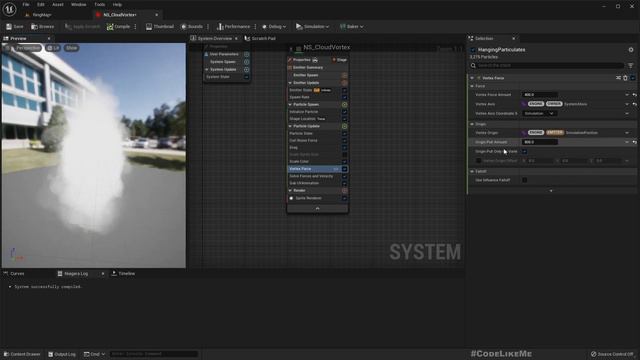640x360 pixels.
Task: Open the Perspective viewport mode button
Action: coord(28,48)
